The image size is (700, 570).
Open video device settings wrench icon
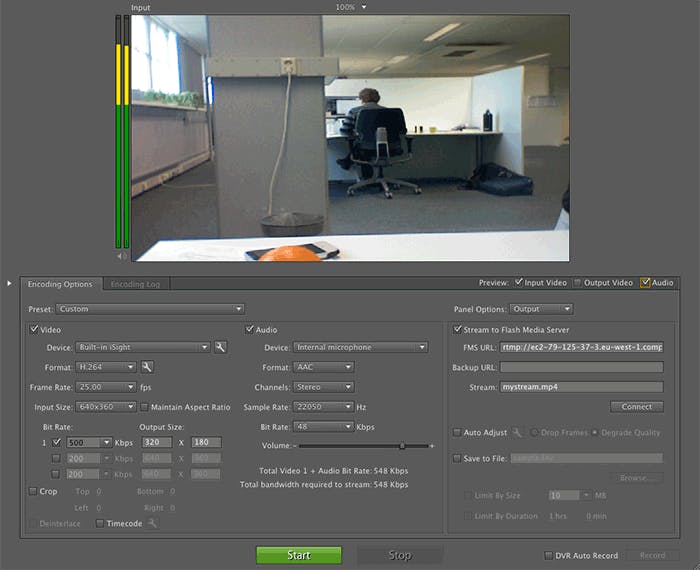click(x=221, y=347)
